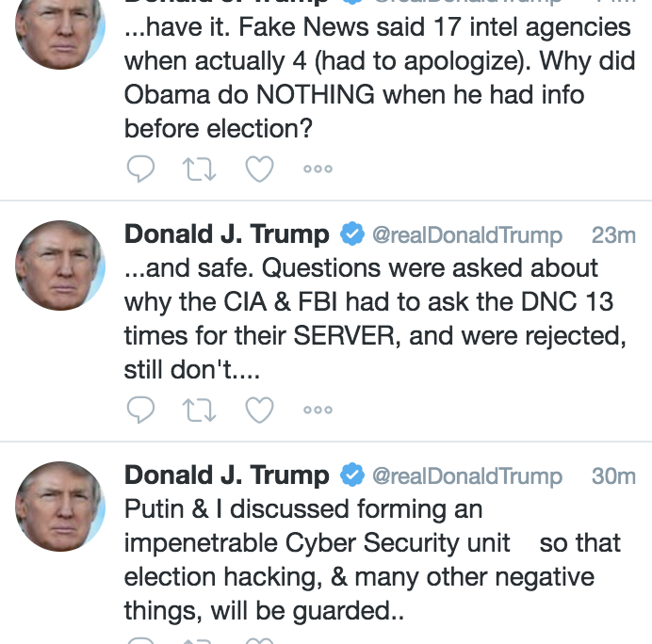This screenshot has width=652, height=644.
Task: Retweet the CIA & FBI tweet
Action: [199, 410]
